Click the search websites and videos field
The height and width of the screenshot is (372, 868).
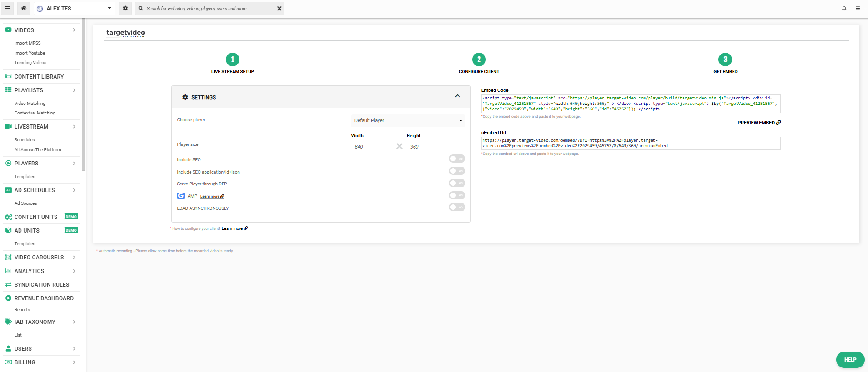[x=210, y=8]
